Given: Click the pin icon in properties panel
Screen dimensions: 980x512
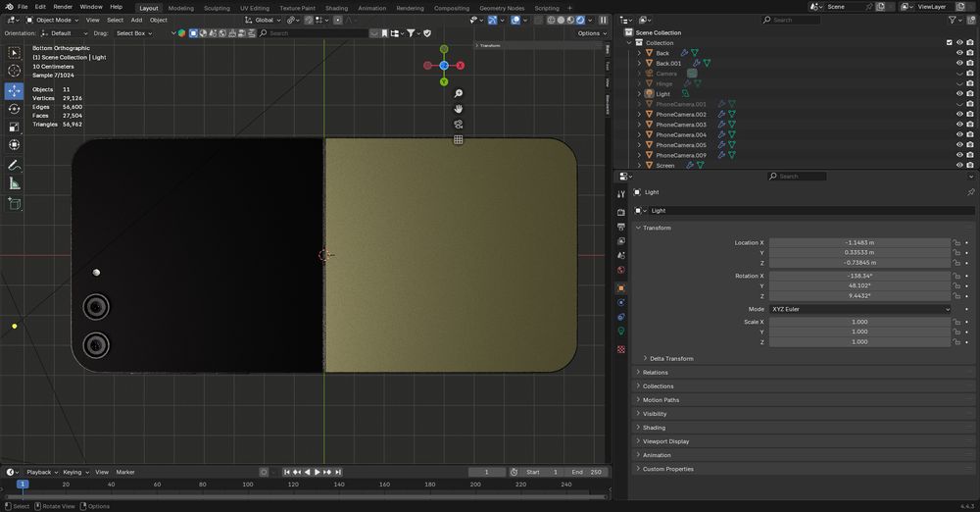Looking at the screenshot, I should click(970, 192).
